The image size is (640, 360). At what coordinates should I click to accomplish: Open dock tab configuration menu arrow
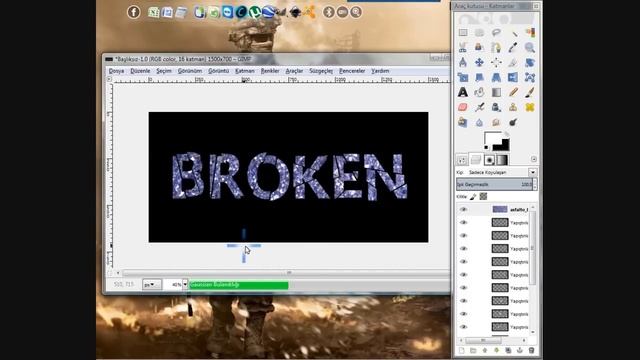coord(534,159)
